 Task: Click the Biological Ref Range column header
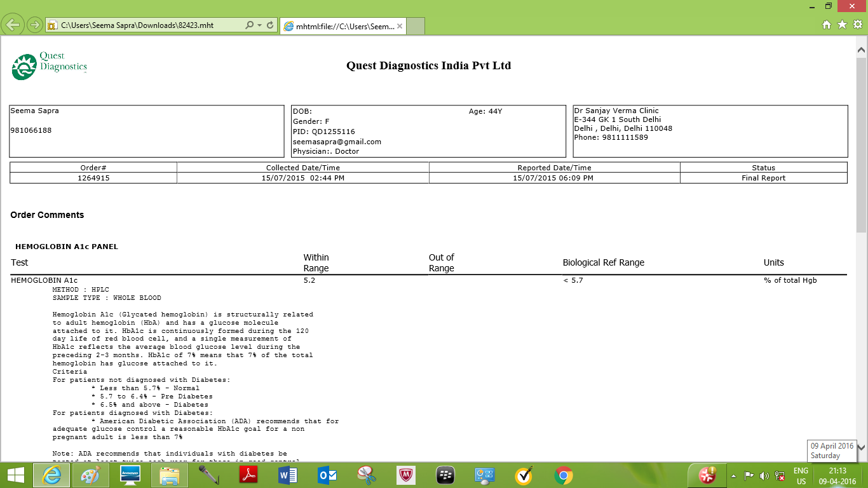pyautogui.click(x=604, y=262)
